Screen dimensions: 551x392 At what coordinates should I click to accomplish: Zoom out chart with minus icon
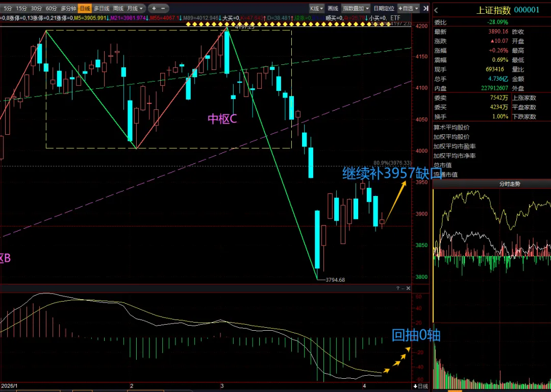(x=163, y=8)
